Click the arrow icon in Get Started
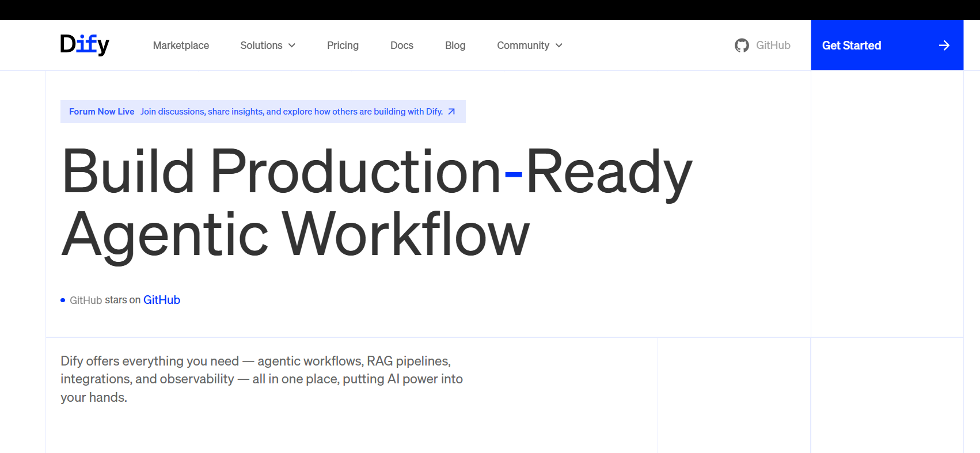The image size is (980, 453). coord(944,45)
